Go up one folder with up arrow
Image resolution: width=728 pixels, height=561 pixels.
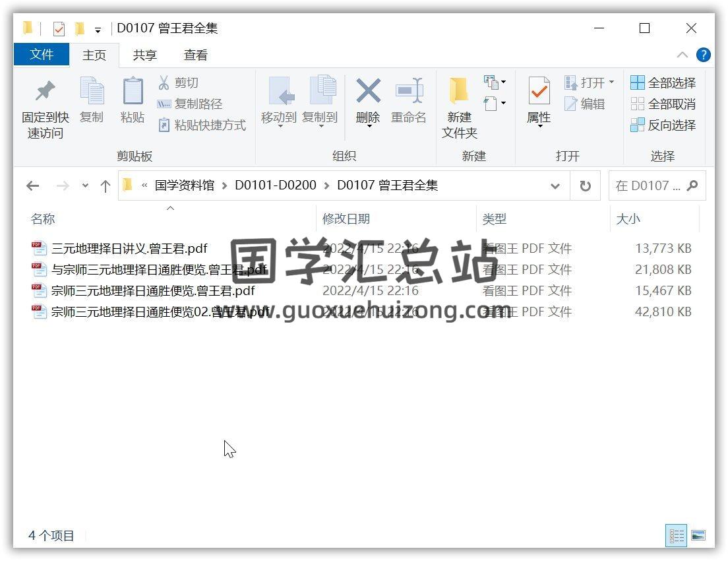(105, 186)
